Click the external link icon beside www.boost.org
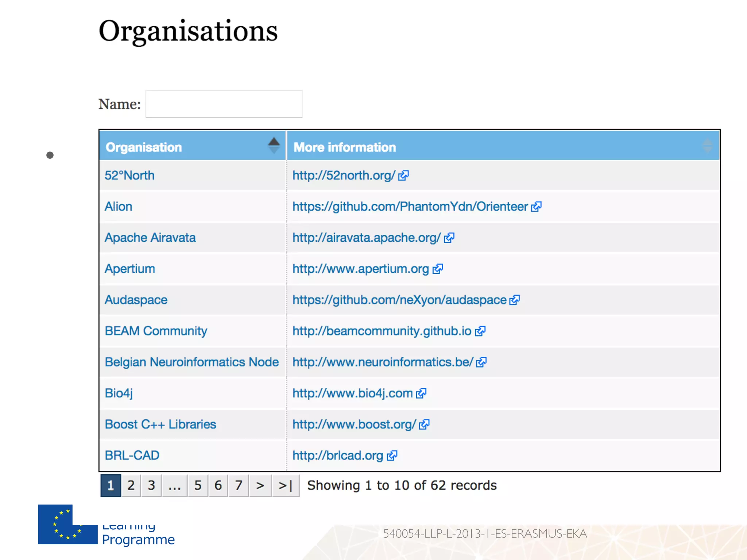The height and width of the screenshot is (560, 747). point(424,424)
